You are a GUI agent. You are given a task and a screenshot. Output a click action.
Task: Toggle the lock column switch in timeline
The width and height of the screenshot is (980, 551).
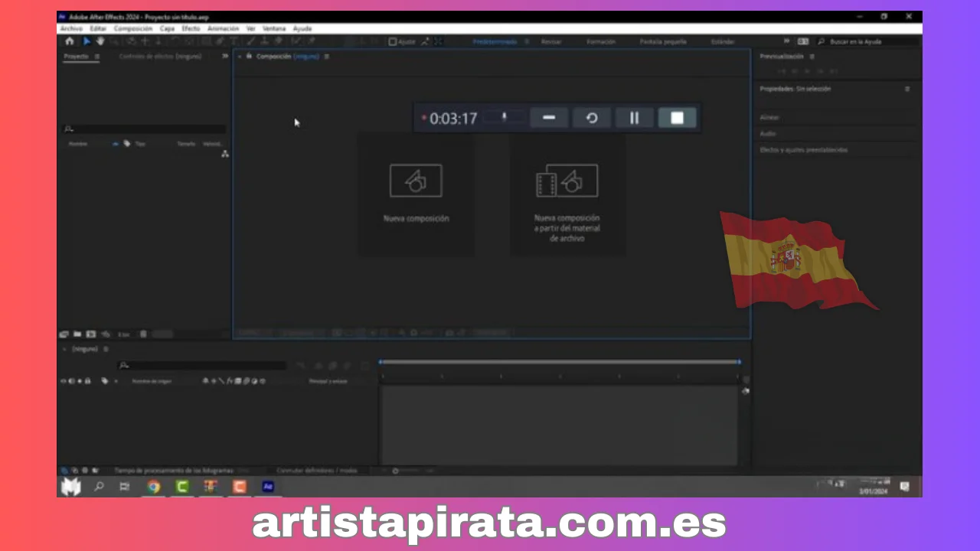point(87,381)
